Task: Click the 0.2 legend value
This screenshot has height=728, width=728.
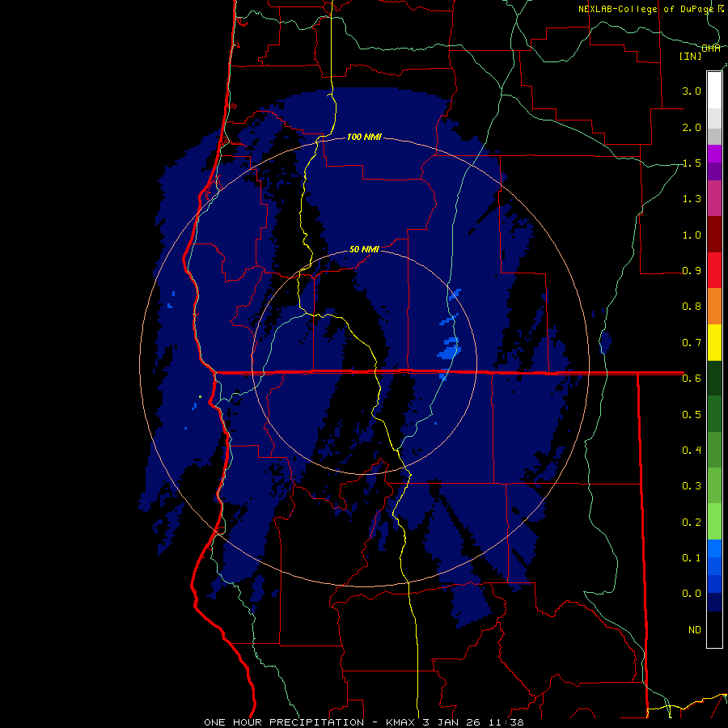Action: [x=692, y=522]
